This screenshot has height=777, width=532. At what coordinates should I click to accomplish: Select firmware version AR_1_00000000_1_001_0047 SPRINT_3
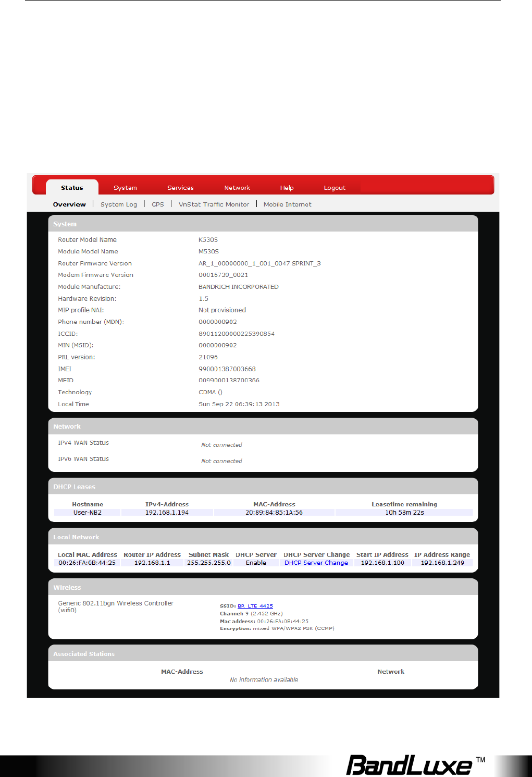[259, 263]
